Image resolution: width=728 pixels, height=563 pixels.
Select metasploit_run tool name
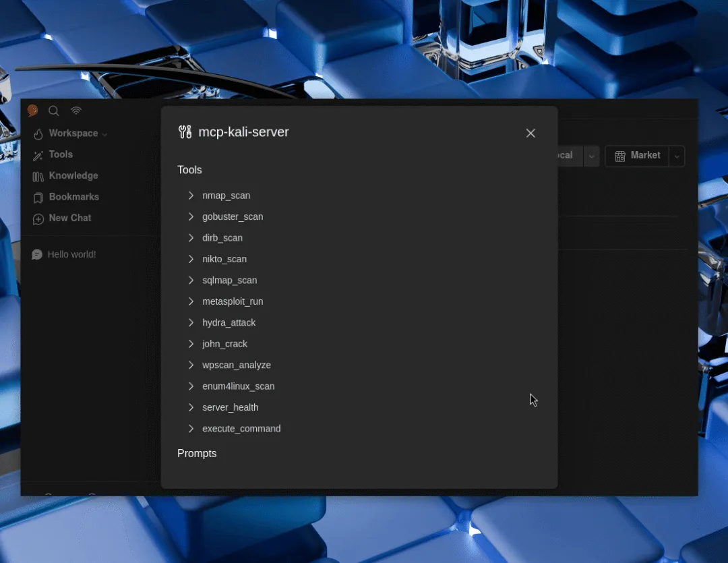pyautogui.click(x=233, y=301)
